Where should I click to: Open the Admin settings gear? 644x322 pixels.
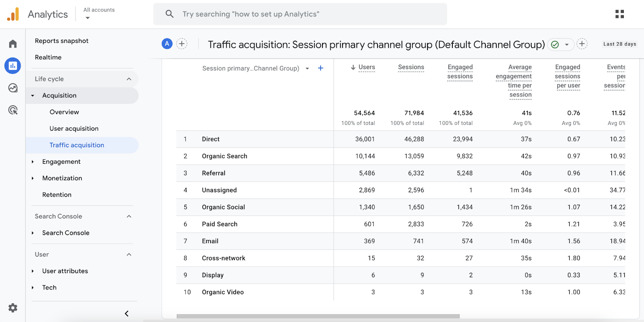pos(13,308)
